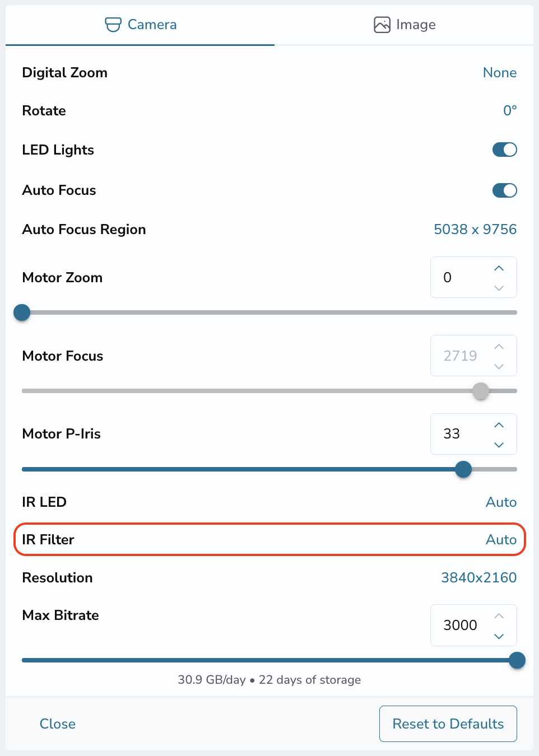Increase Motor Zoom with the up arrow

click(x=499, y=268)
